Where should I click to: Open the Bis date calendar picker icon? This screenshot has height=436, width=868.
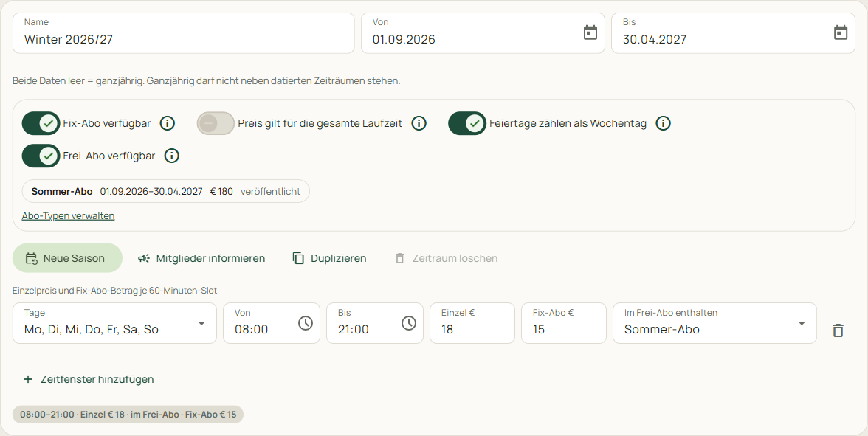click(x=841, y=32)
